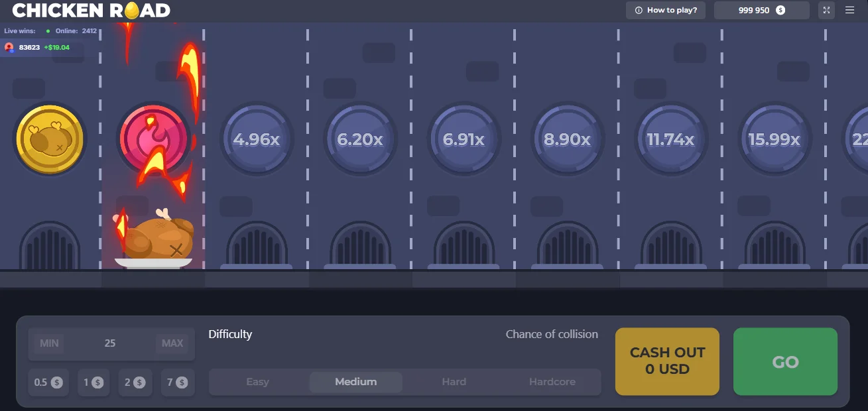Click the roasted chicken on plate
Image resolution: width=868 pixels, height=411 pixels.
(154, 239)
